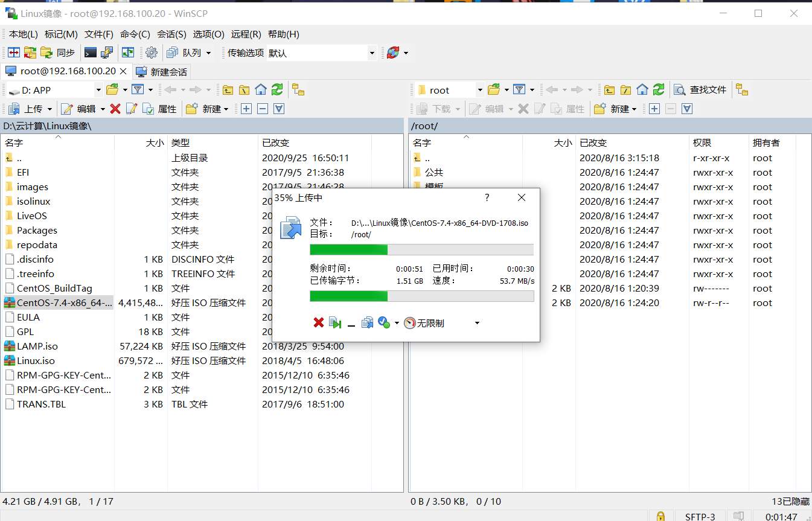This screenshot has height=521, width=812.
Task: Go to local parent directory icon
Action: coord(228,90)
